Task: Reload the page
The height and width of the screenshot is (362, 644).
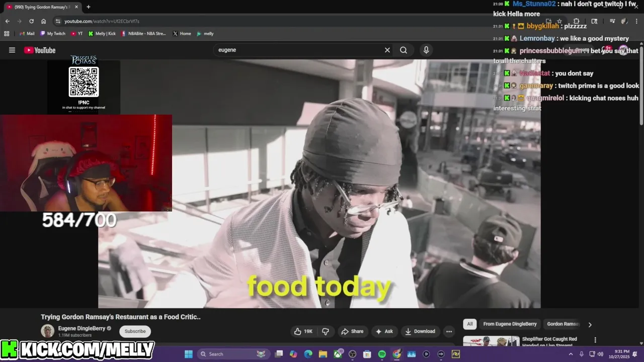Action: pyautogui.click(x=31, y=21)
